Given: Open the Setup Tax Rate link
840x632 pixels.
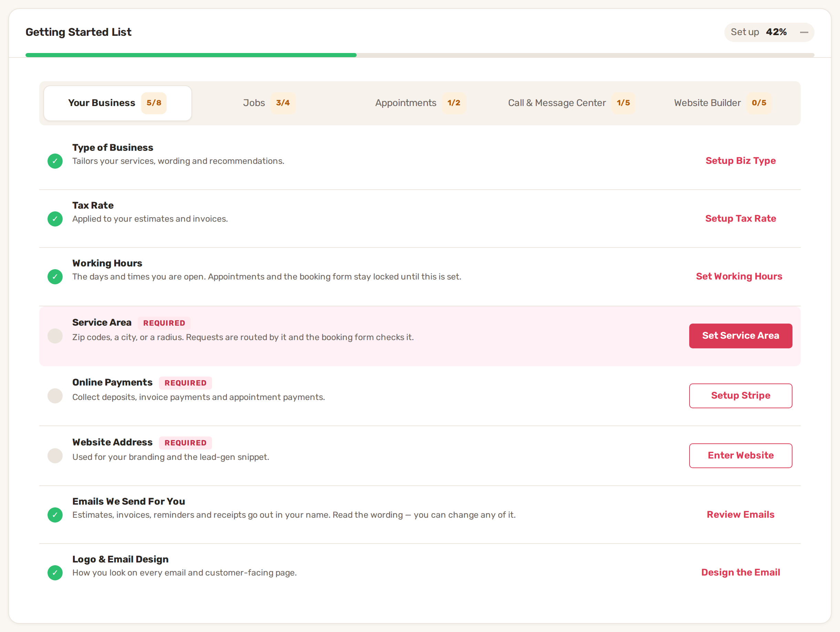Looking at the screenshot, I should [x=741, y=218].
